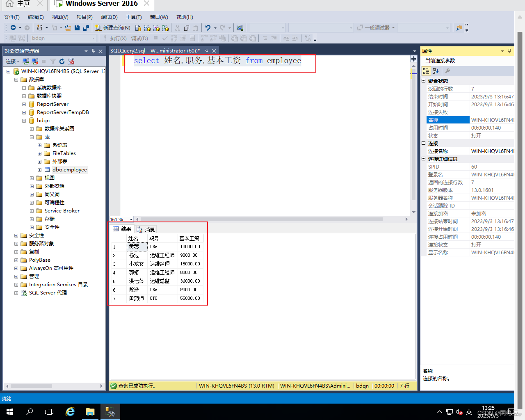Click the Find in Files icon

[459, 28]
